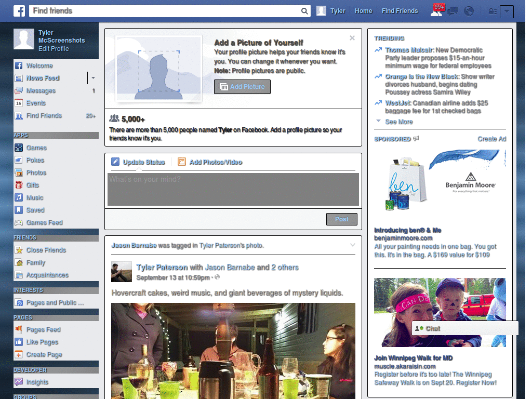This screenshot has width=532, height=399.
Task: Expand News Feed options arrow
Action: (x=93, y=78)
